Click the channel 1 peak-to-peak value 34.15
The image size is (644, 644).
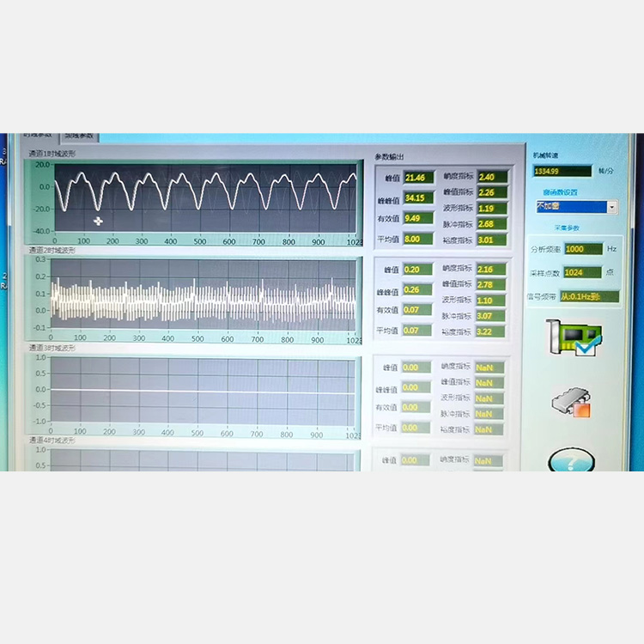(x=417, y=198)
